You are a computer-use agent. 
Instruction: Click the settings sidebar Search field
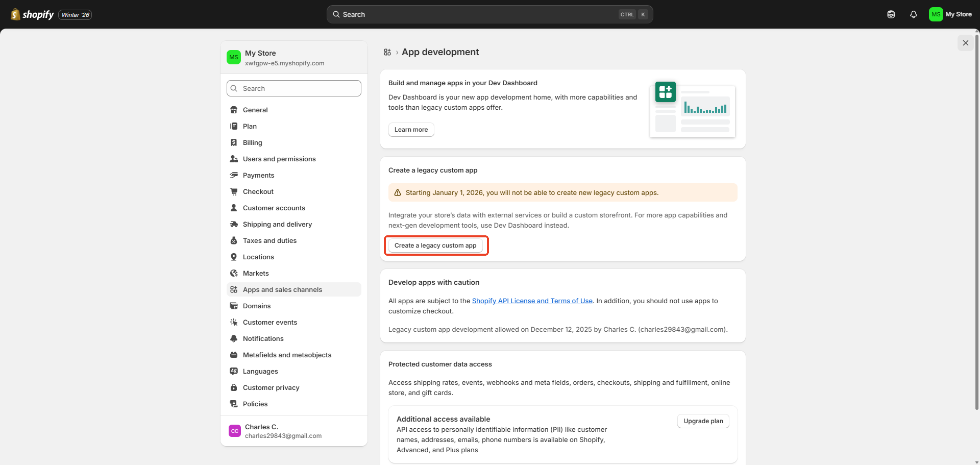click(x=294, y=88)
